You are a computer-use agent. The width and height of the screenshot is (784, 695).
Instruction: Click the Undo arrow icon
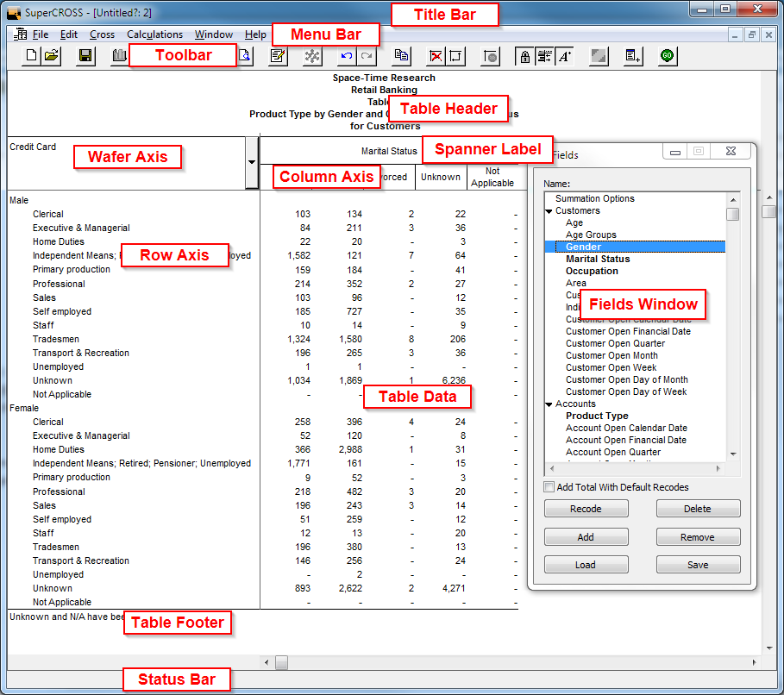347,56
